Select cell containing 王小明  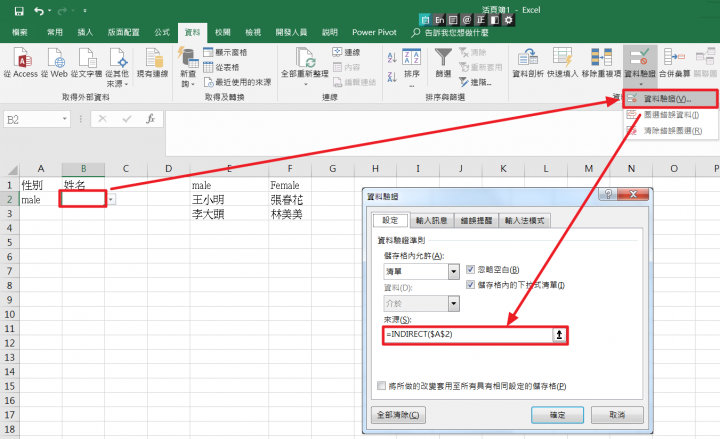pos(229,200)
